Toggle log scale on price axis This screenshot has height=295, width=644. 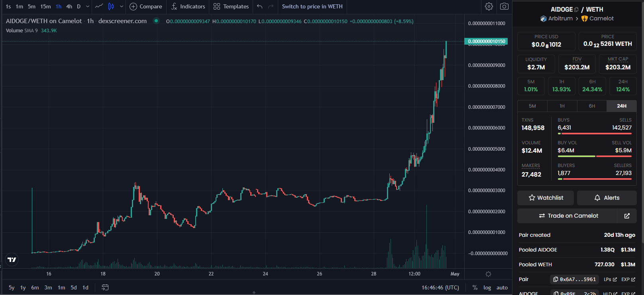[487, 287]
